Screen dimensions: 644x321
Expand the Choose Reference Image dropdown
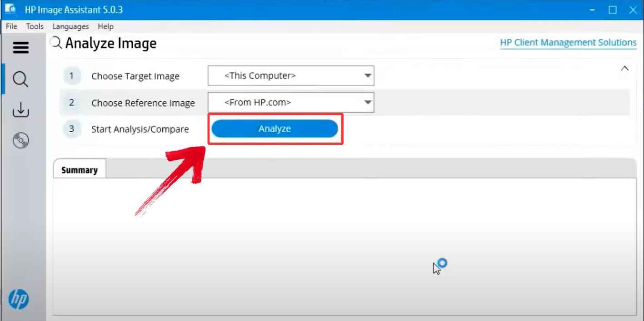pos(291,103)
